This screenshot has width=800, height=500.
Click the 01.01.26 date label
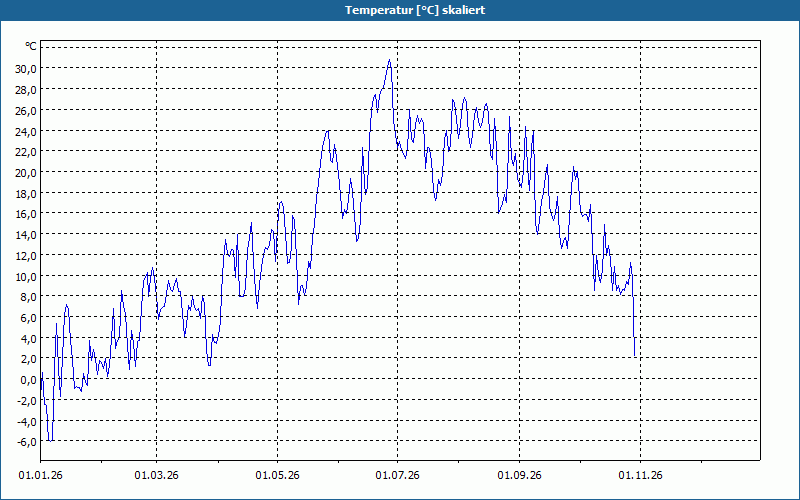point(40,475)
